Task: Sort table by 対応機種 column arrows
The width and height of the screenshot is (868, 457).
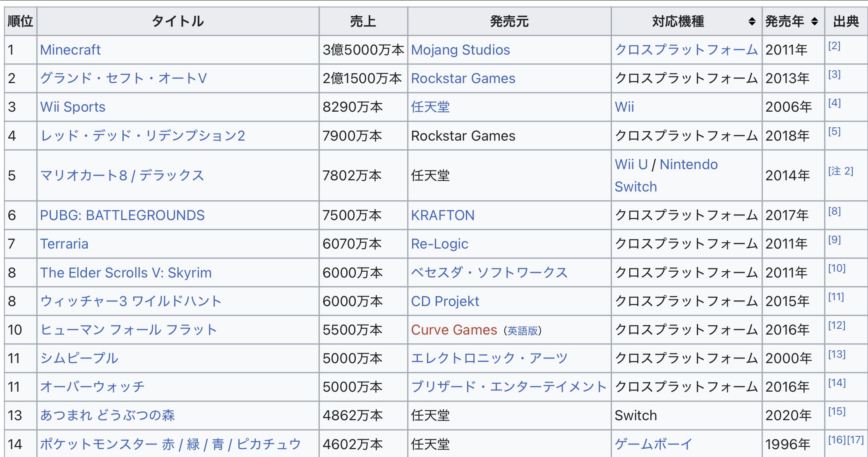Action: (752, 22)
